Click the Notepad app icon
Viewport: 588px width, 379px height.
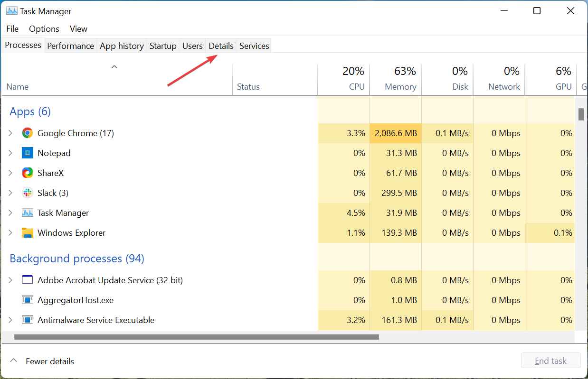(28, 153)
